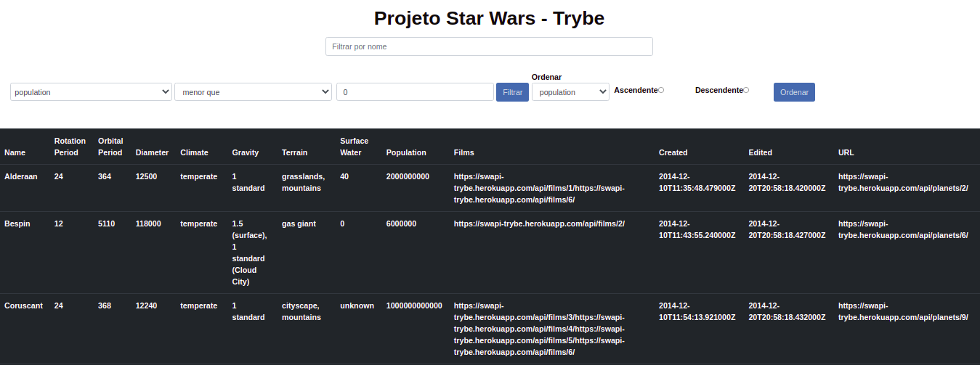
Task: Click Alderaan's population 2000000000
Action: [x=408, y=176]
